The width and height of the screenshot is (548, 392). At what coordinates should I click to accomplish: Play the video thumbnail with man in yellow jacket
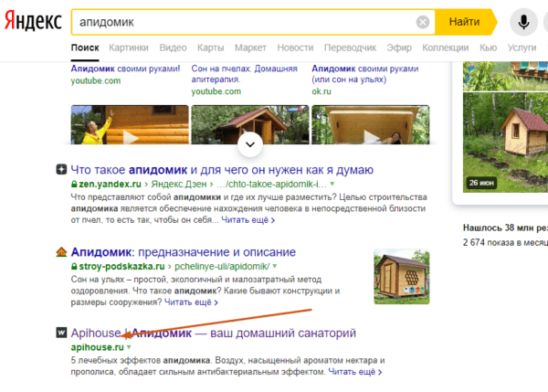click(130, 125)
